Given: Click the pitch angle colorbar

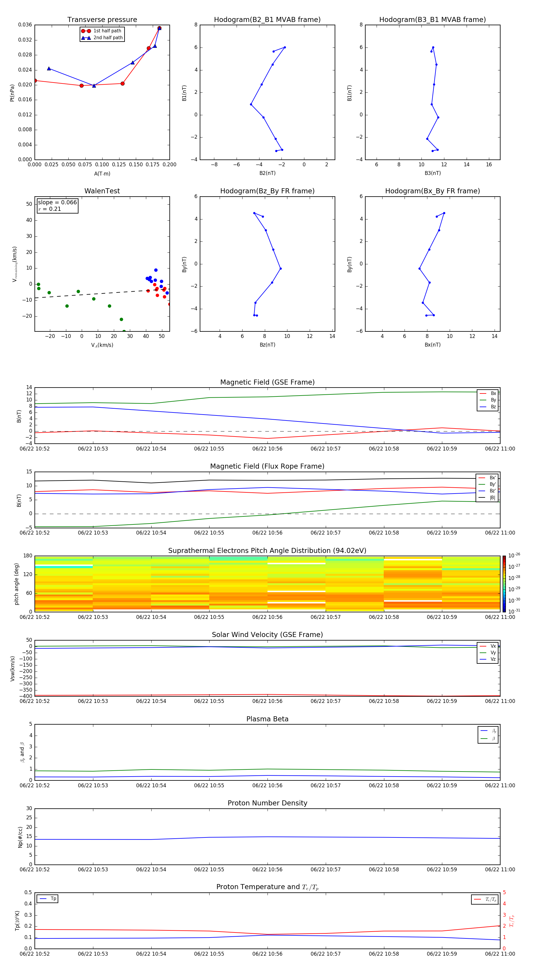Looking at the screenshot, I should [504, 584].
